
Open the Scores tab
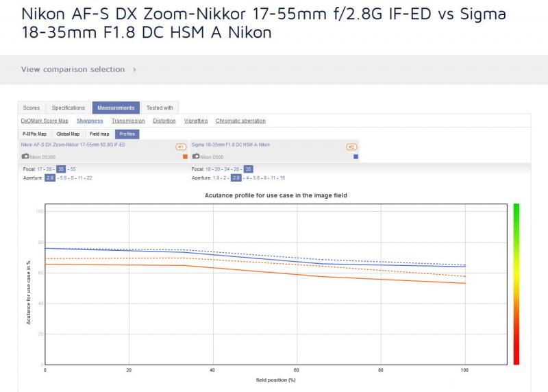click(32, 108)
